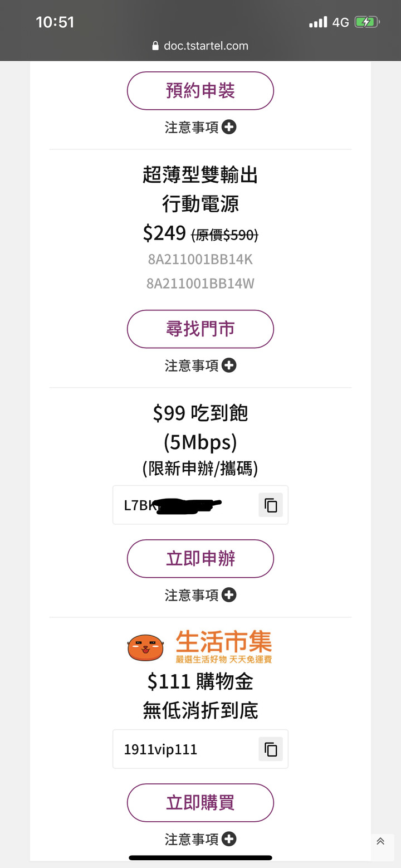Tap the 立即申辦 button
Viewport: 401px width, 868px height.
[200, 558]
